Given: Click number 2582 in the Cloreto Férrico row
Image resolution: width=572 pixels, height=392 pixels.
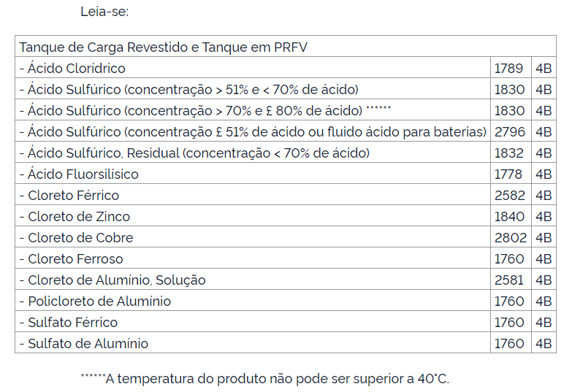Looking at the screenshot, I should 509,196.
